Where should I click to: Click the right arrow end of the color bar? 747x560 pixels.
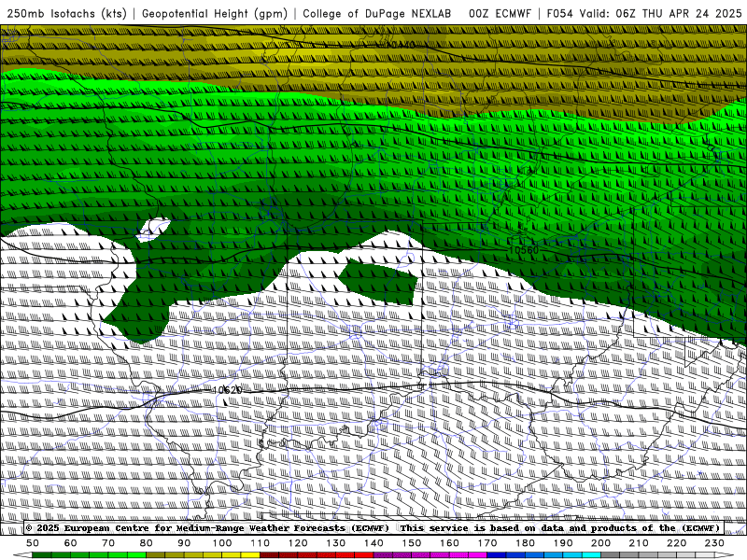coord(725,555)
